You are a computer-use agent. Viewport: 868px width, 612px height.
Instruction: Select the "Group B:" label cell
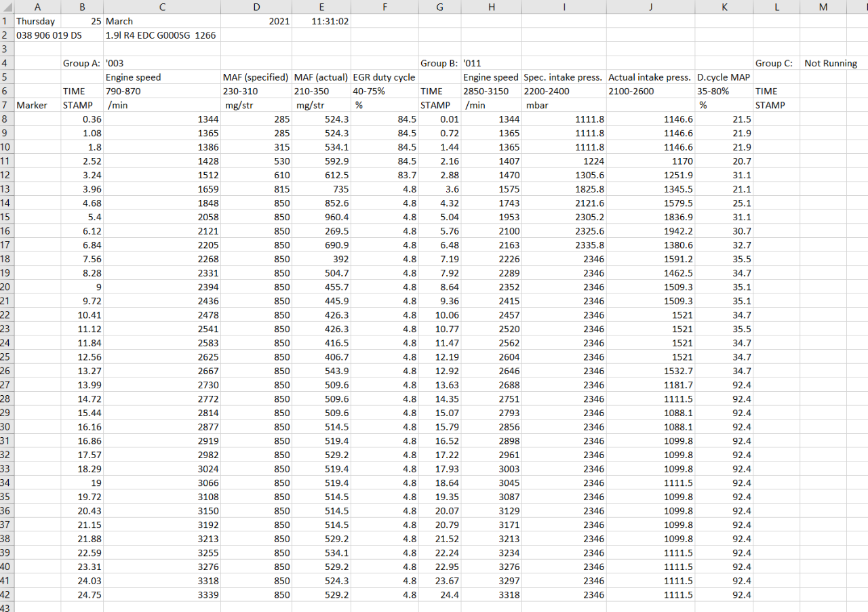pos(439,63)
